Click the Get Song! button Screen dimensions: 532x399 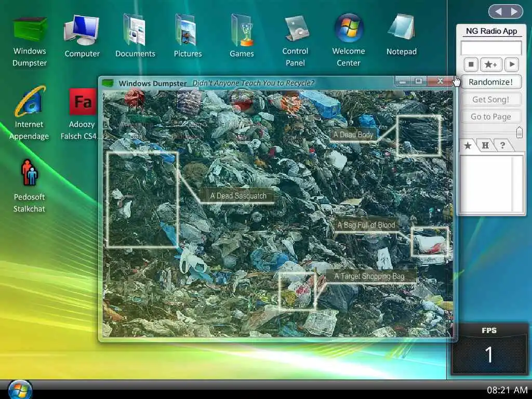pyautogui.click(x=490, y=99)
